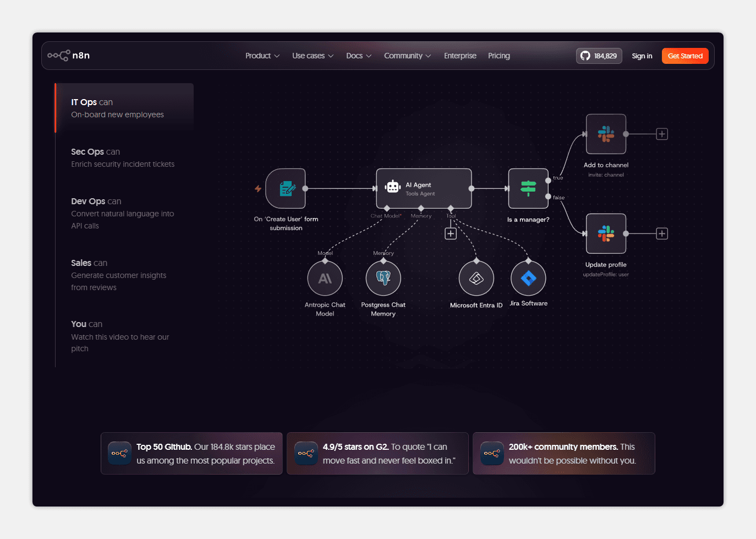This screenshot has height=539, width=756.
Task: Open the Docs dropdown menu
Action: coord(359,56)
